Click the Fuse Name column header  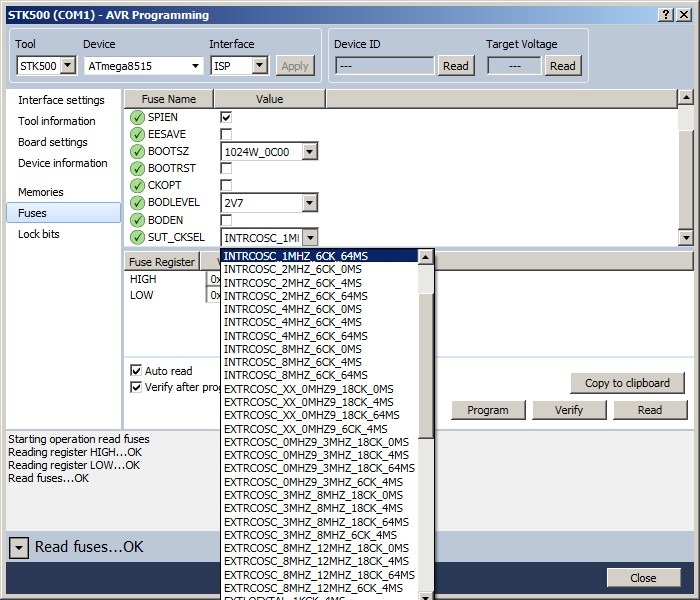coord(169,99)
